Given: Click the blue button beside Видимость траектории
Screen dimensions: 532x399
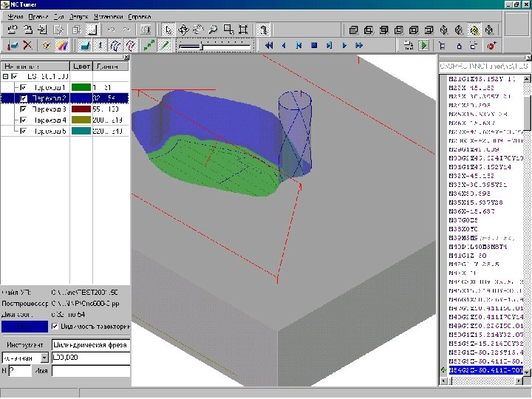Looking at the screenshot, I should tap(24, 326).
